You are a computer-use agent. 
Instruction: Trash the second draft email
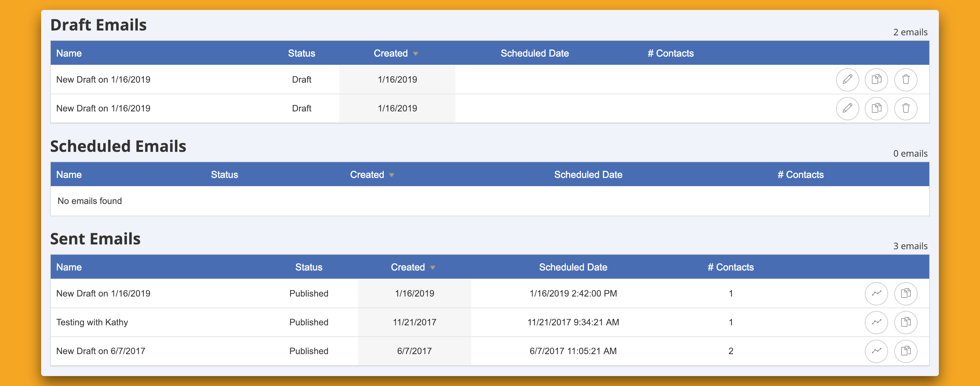pyautogui.click(x=906, y=108)
